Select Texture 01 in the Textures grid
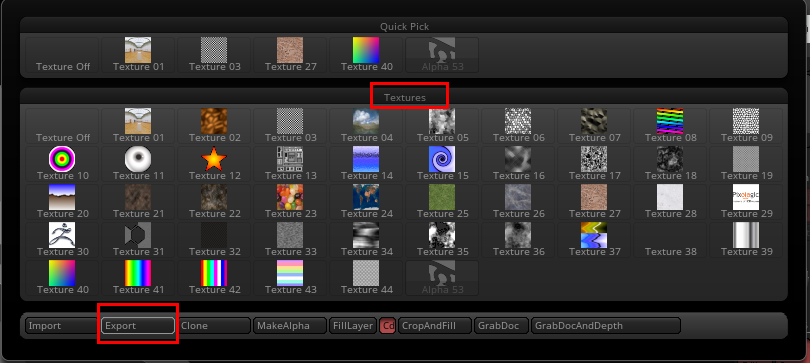The width and height of the screenshot is (810, 363). tap(138, 125)
